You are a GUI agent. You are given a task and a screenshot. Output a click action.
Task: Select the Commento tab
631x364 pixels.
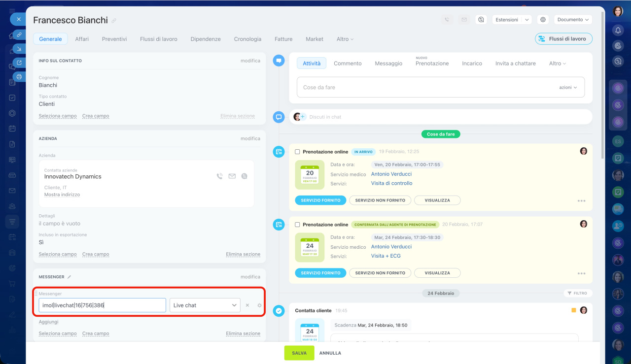pyautogui.click(x=348, y=64)
